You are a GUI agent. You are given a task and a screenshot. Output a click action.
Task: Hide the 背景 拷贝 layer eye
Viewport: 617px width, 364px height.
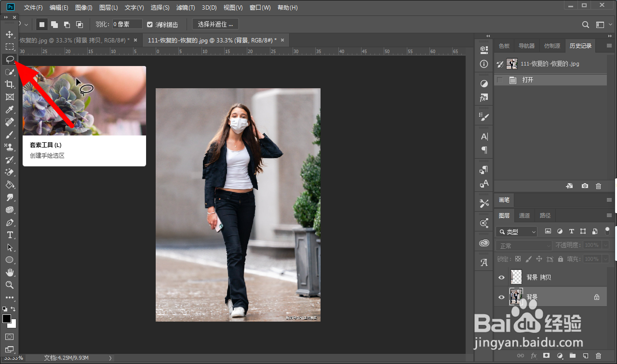(x=501, y=277)
